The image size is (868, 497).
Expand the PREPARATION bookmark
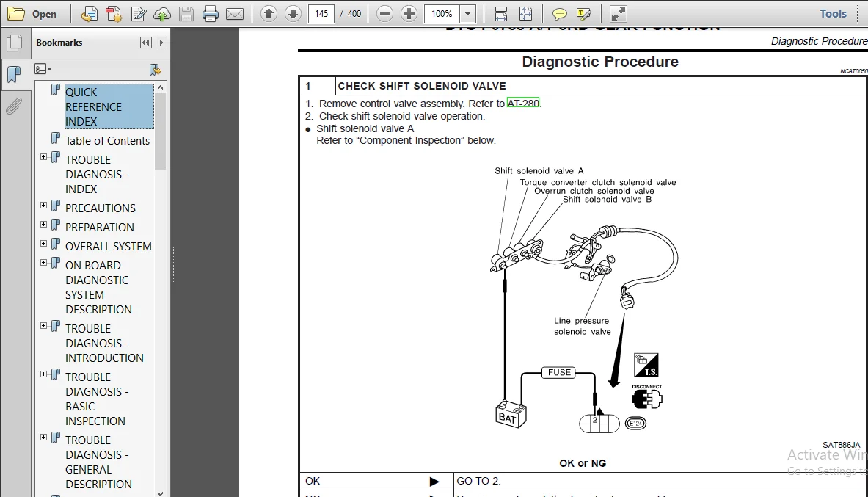44,225
